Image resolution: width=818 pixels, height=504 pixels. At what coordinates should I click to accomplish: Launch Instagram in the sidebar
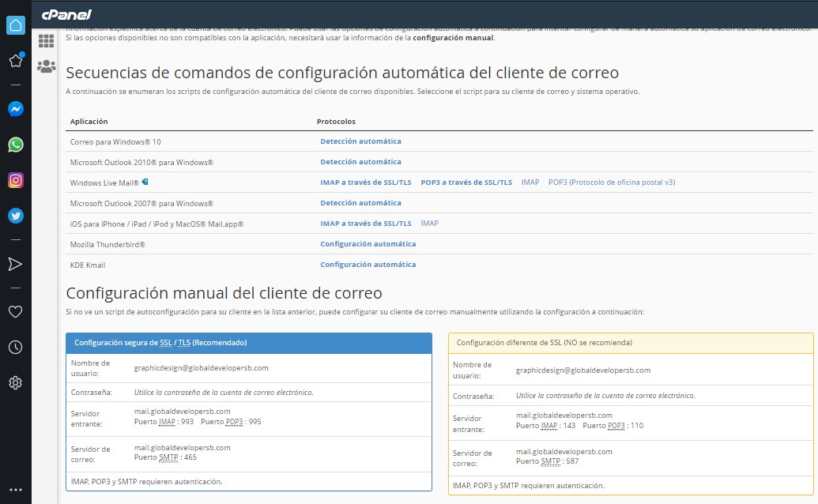[15, 180]
